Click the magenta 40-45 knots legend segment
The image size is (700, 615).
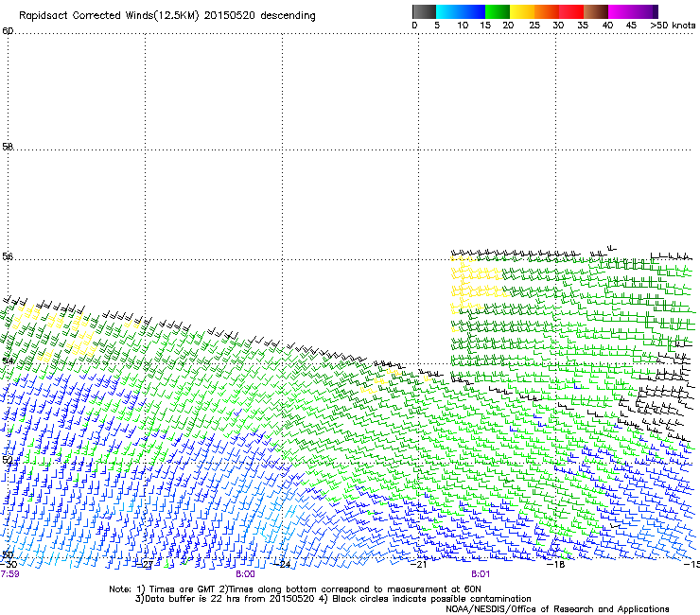(621, 11)
